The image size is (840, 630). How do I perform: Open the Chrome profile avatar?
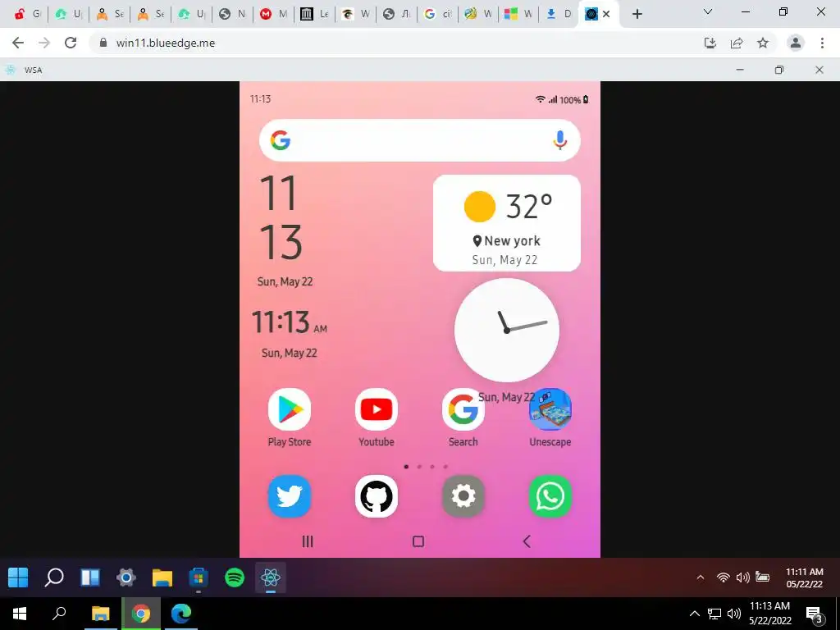tap(796, 43)
